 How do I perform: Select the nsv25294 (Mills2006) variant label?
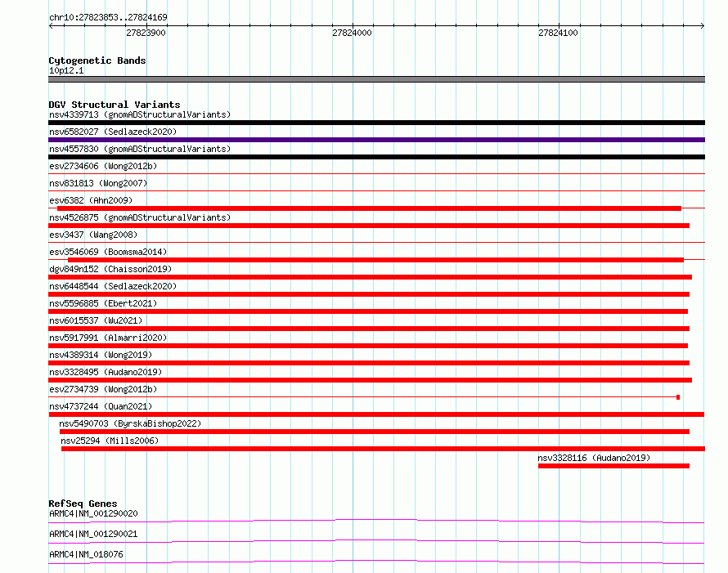coord(110,441)
